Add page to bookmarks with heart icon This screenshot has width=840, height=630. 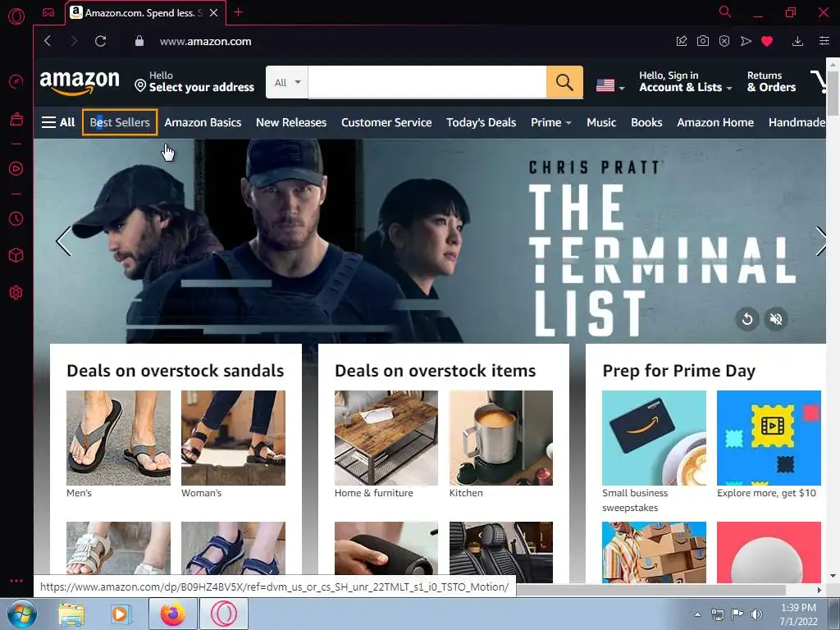[x=767, y=41]
